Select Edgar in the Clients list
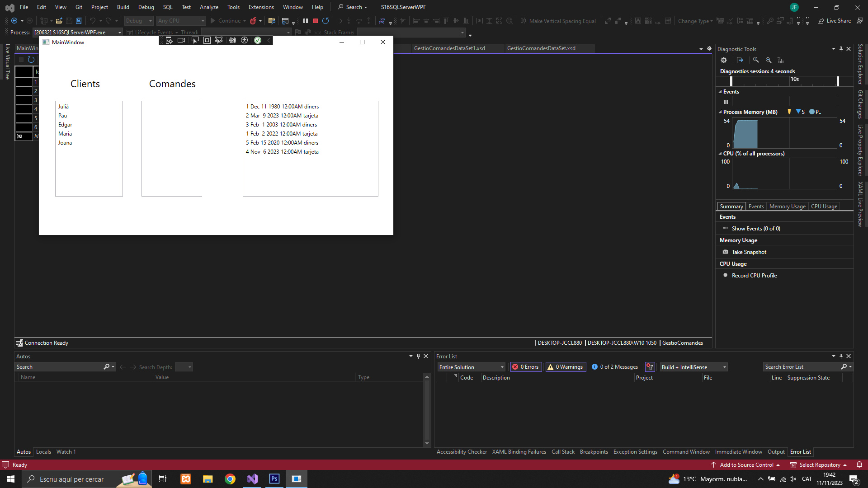The height and width of the screenshot is (488, 868). point(65,125)
